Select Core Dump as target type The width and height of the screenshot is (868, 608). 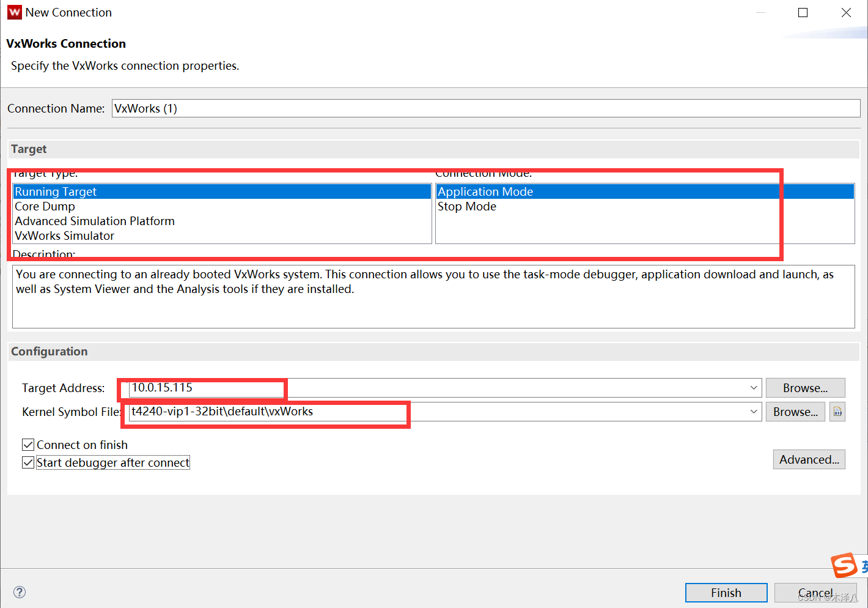coord(45,206)
